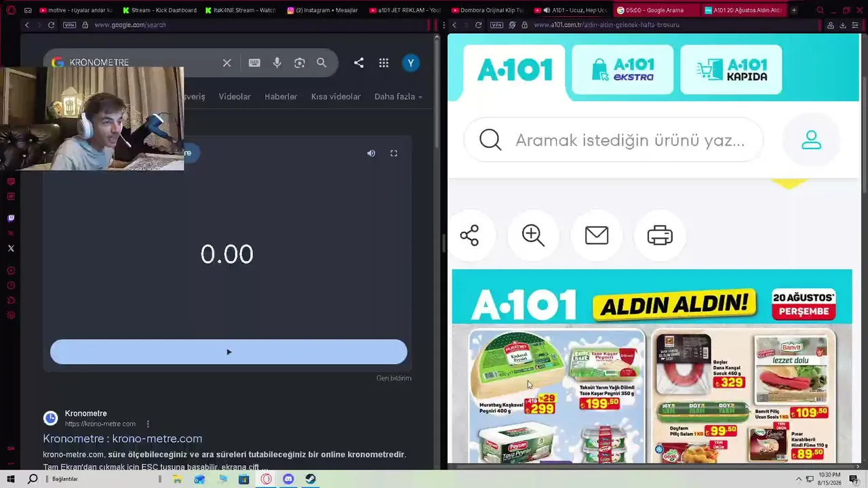Open Windows taskbar search
This screenshot has height=488, width=868.
[32, 479]
